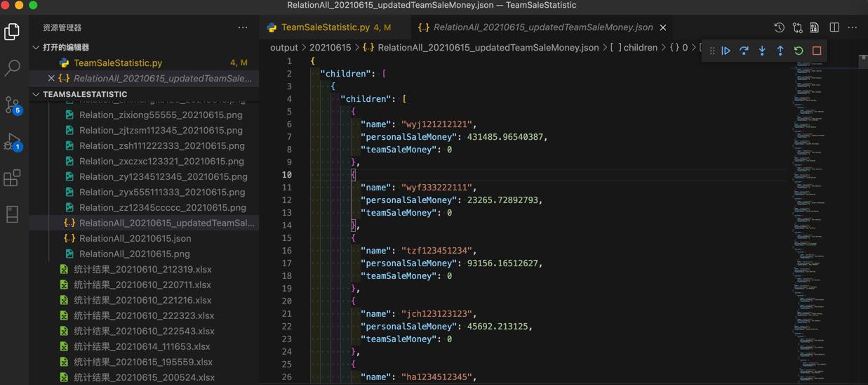Click the 资源管理器 panel title
The image size is (868, 385).
(x=62, y=27)
